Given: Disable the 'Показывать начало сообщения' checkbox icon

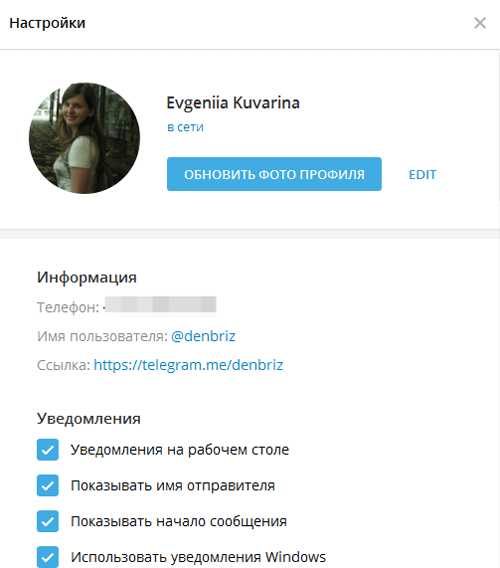Looking at the screenshot, I should point(47,521).
